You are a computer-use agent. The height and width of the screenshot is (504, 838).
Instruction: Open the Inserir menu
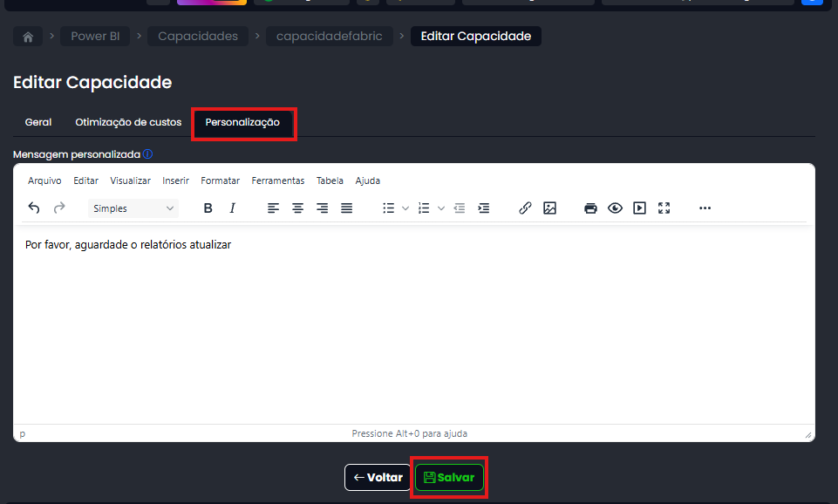[x=175, y=180]
